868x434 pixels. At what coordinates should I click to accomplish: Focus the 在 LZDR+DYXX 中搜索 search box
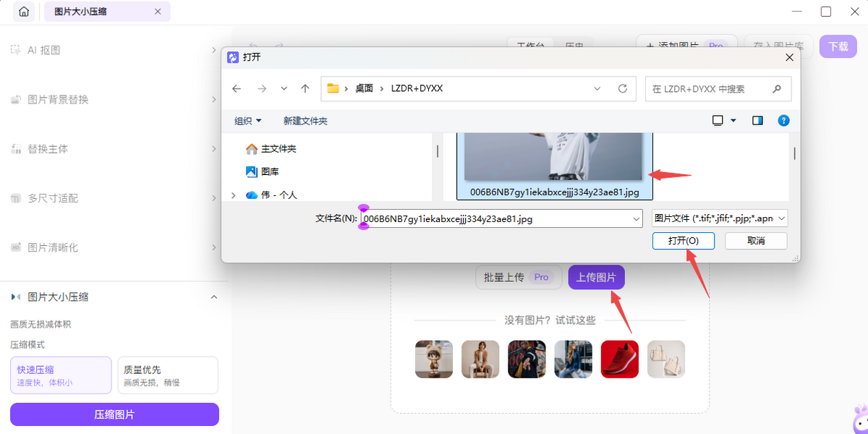click(718, 89)
